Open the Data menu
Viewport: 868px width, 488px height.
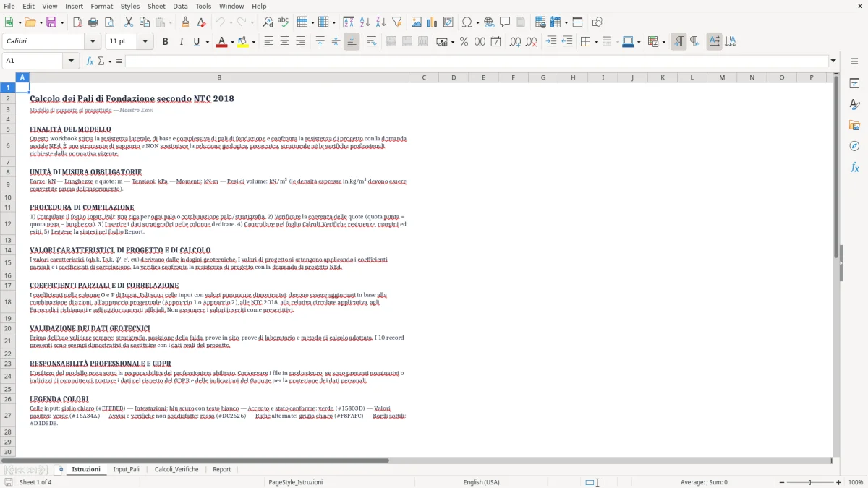point(180,6)
